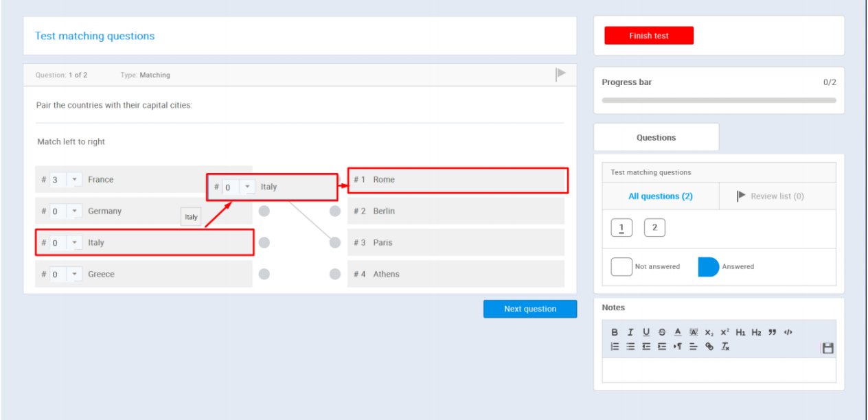868x420 pixels.
Task: Insert a code block in the Notes editor
Action: (788, 332)
